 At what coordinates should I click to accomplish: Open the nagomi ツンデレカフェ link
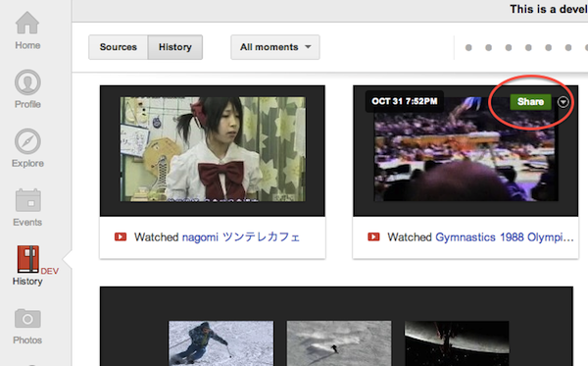click(241, 237)
